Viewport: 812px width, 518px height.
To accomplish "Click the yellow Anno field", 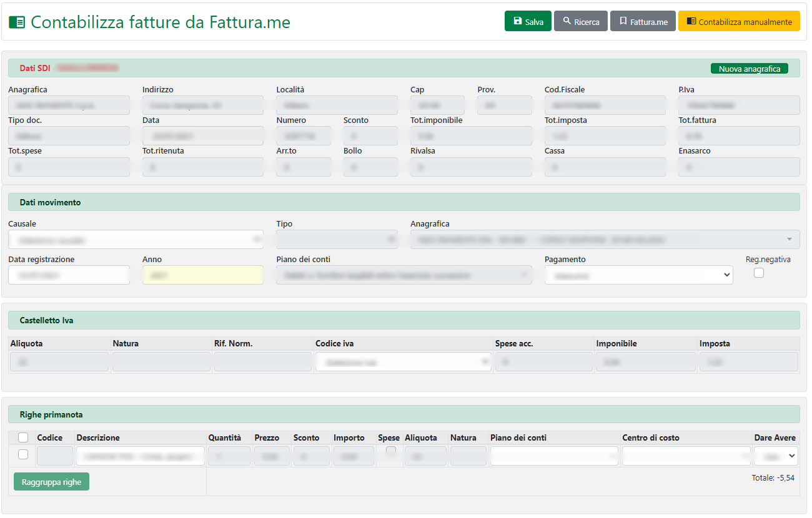I will [202, 275].
